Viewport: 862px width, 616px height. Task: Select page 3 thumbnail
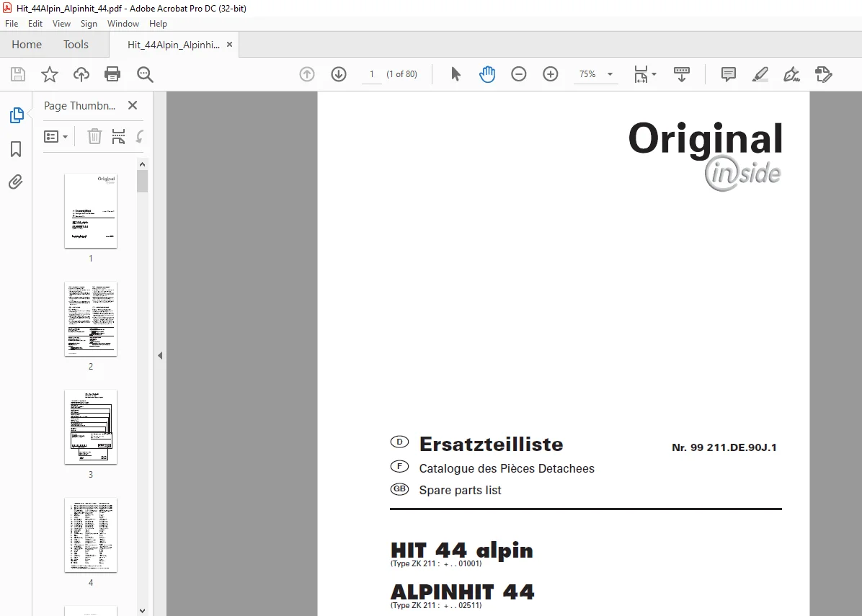91,427
